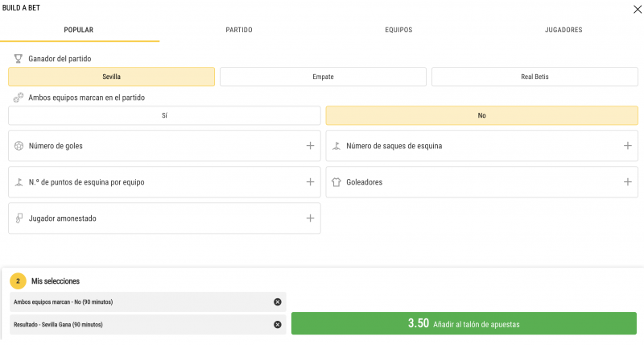Screen dimensions: 644x345
Task: Remove the Resultado - Sevilla Gana selection
Action: [x=278, y=325]
